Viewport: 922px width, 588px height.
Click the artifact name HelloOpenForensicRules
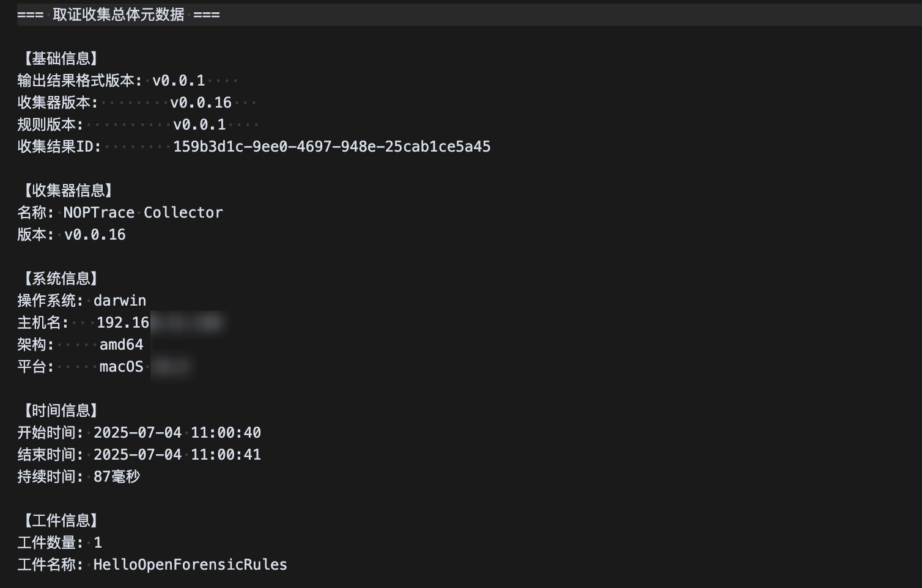coord(190,565)
